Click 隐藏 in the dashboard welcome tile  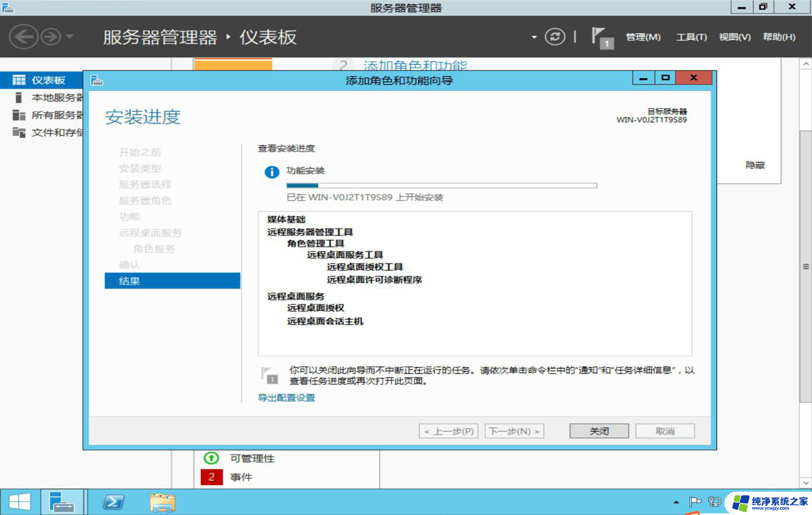(x=755, y=165)
